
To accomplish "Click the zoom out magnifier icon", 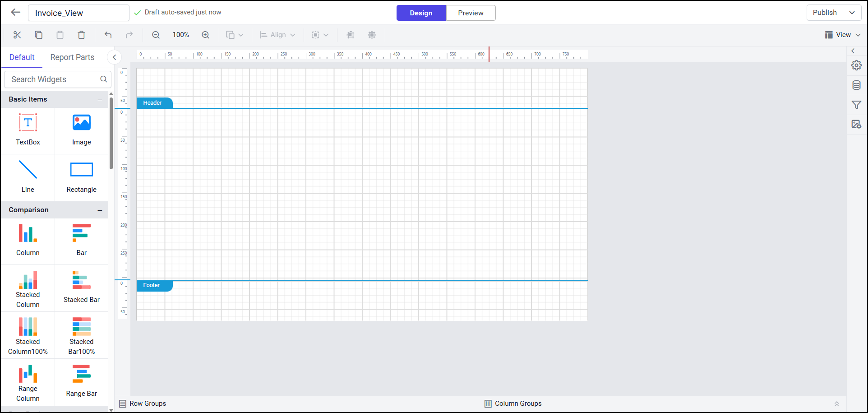I will click(156, 35).
